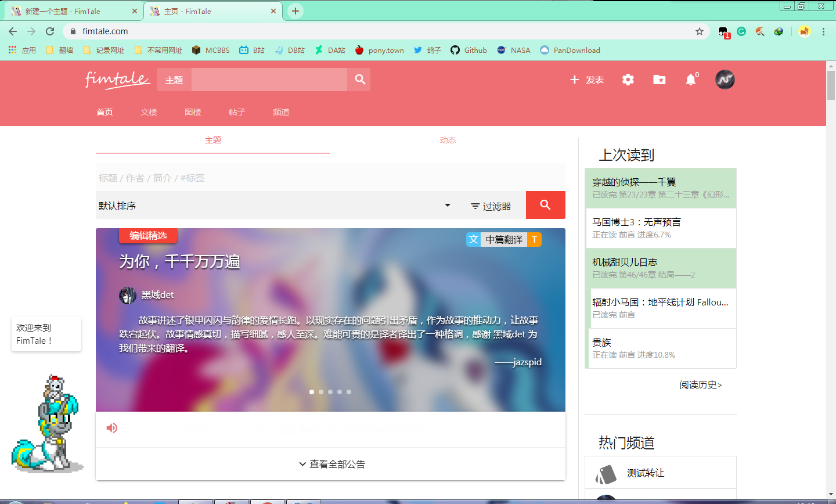Click the 发表 post button

[587, 80]
